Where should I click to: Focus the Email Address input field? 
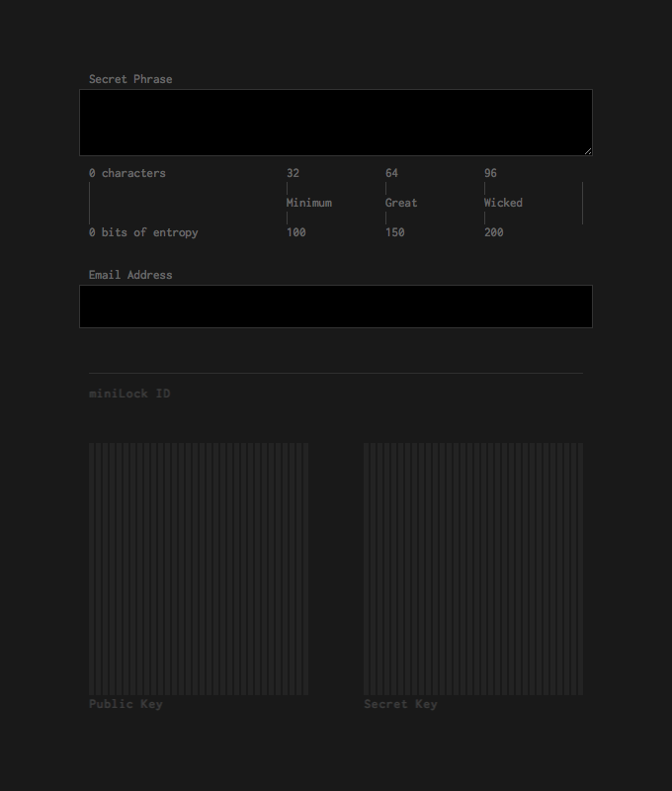pos(336,307)
